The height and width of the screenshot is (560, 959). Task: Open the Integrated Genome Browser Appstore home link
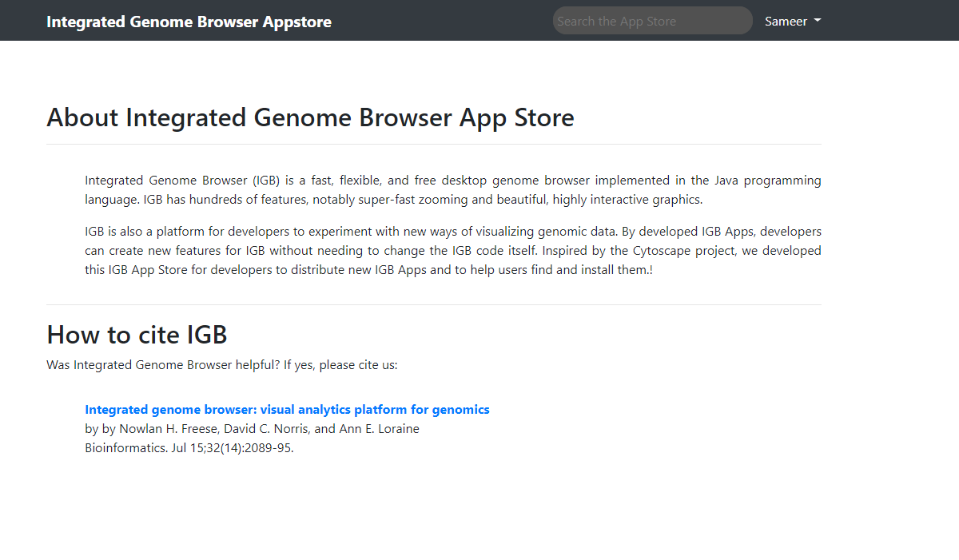(x=189, y=22)
